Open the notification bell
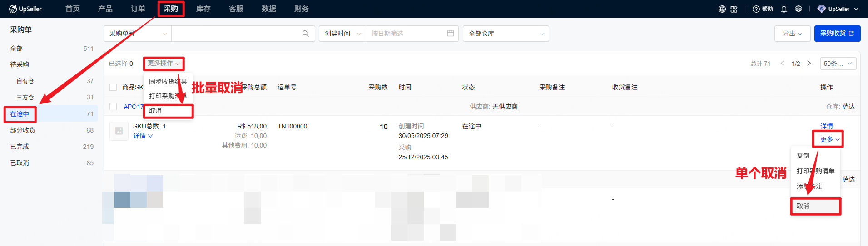 784,9
